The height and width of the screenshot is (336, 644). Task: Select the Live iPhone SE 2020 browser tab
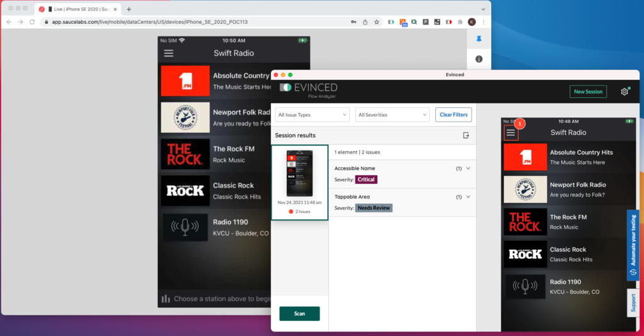pyautogui.click(x=78, y=9)
